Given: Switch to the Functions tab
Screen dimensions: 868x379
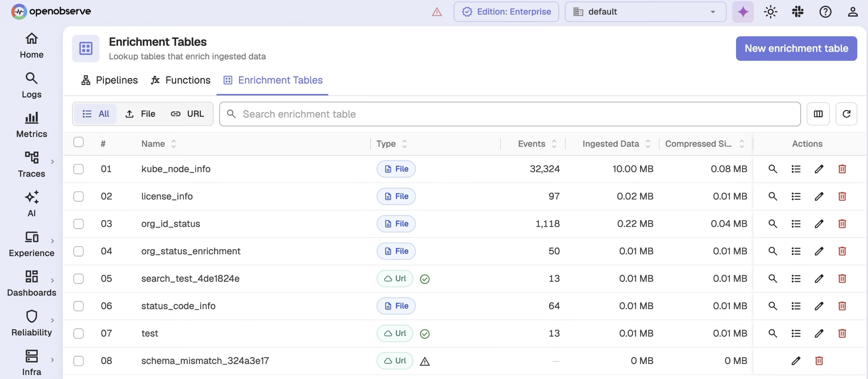Looking at the screenshot, I should coord(181,80).
